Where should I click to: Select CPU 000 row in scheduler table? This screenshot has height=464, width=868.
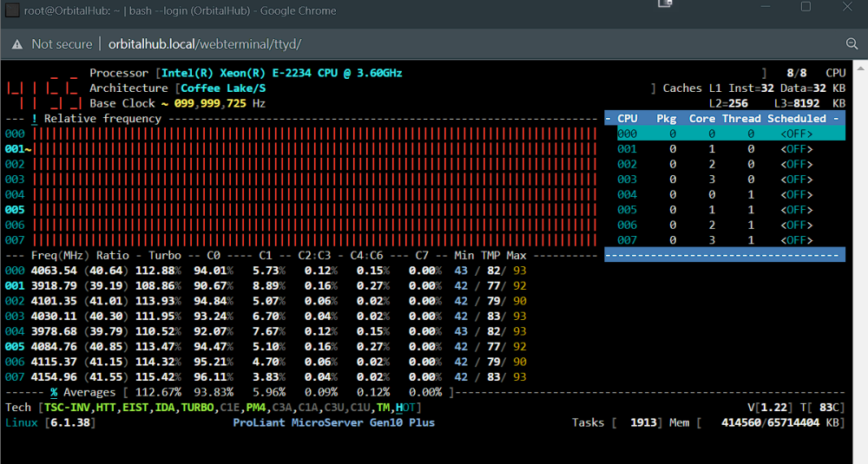point(731,134)
